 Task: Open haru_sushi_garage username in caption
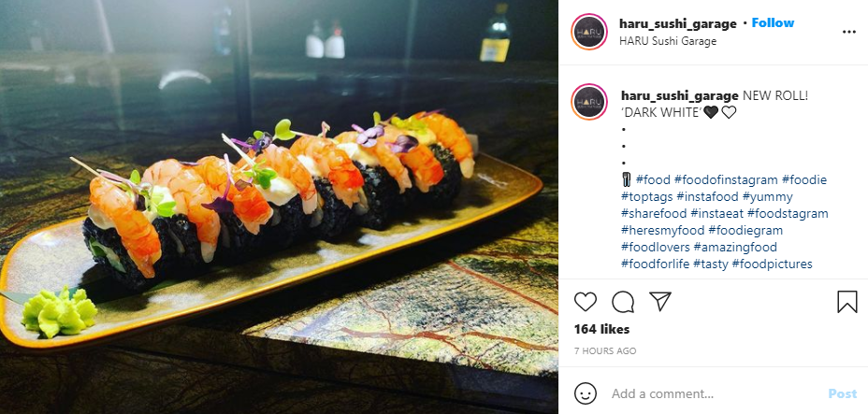pos(680,96)
